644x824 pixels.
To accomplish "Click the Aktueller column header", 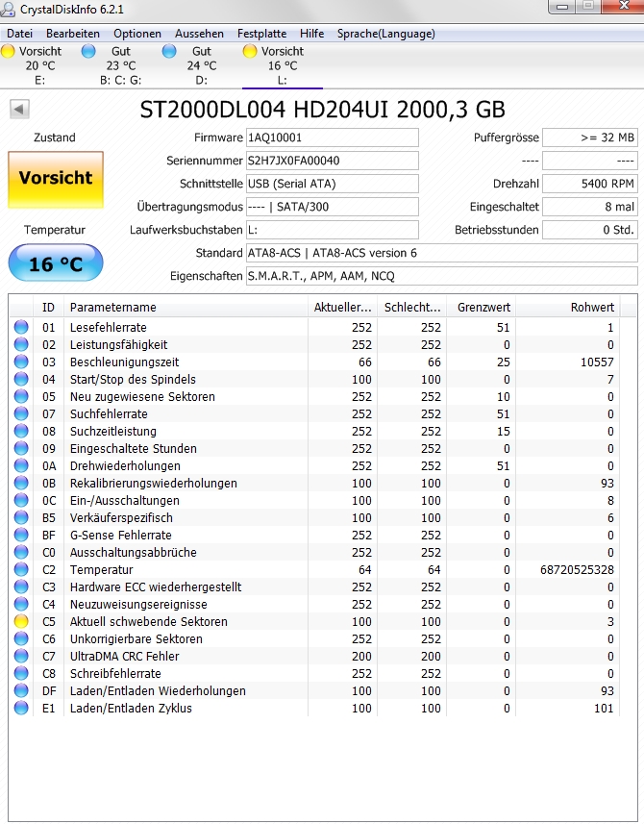I will [342, 308].
